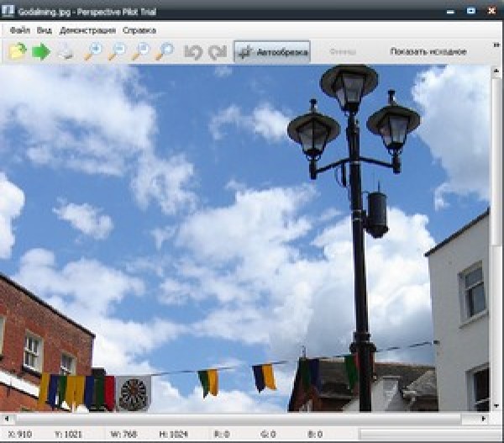Click the second magnifier zoom icon
Viewport: 504px width, 443px height.
pyautogui.click(x=117, y=52)
